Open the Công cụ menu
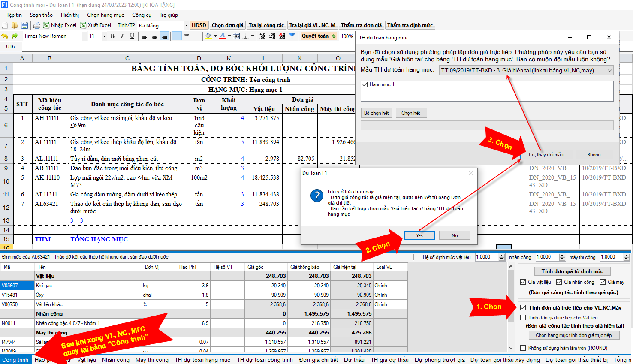The width and height of the screenshot is (633, 364). [x=142, y=15]
